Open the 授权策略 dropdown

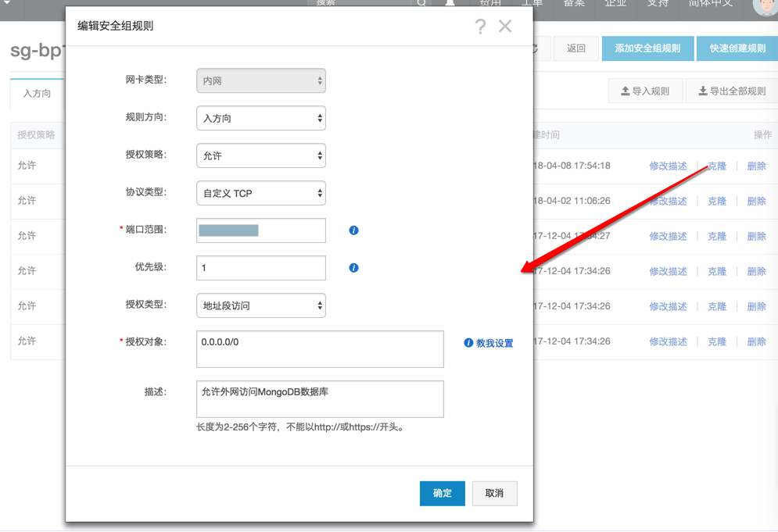point(261,155)
